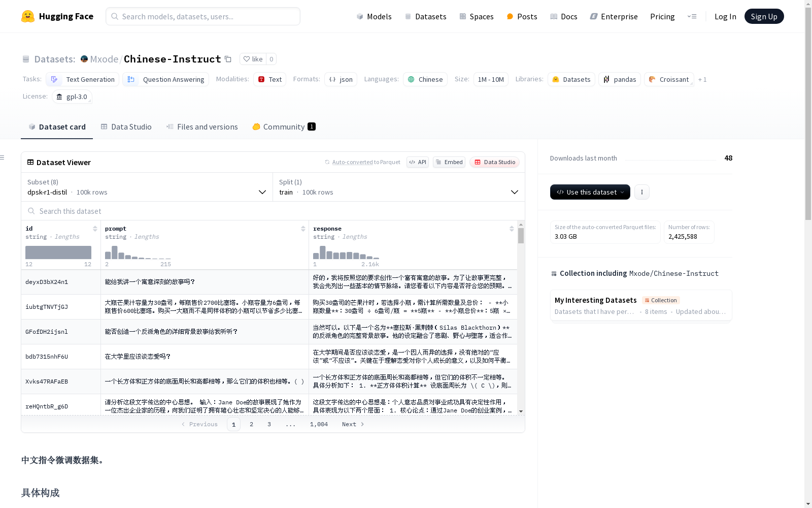Go to page 3 of the dataset
812x508 pixels.
(269, 424)
